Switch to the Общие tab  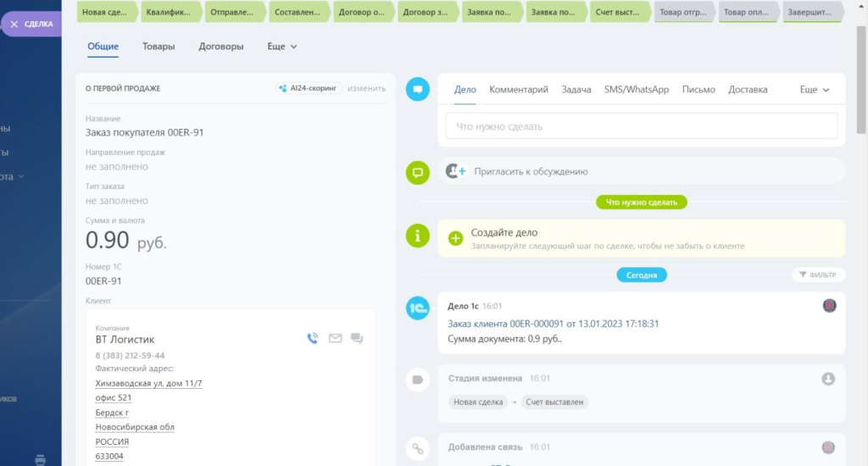pos(103,47)
